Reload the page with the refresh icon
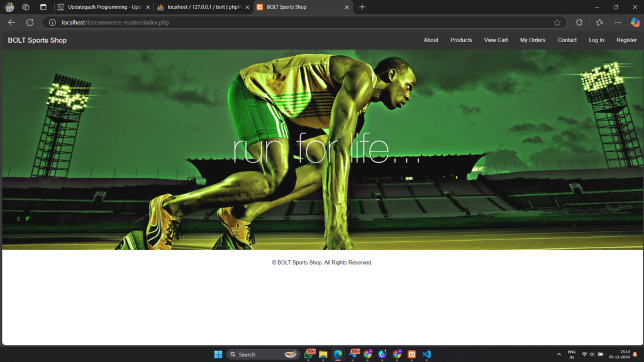Image resolution: width=644 pixels, height=362 pixels. 30,23
